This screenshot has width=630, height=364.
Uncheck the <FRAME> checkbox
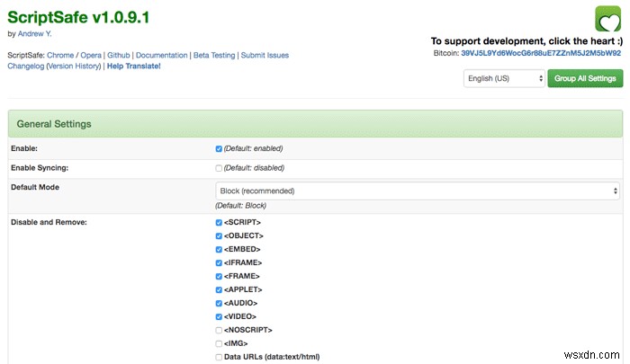[x=219, y=276]
